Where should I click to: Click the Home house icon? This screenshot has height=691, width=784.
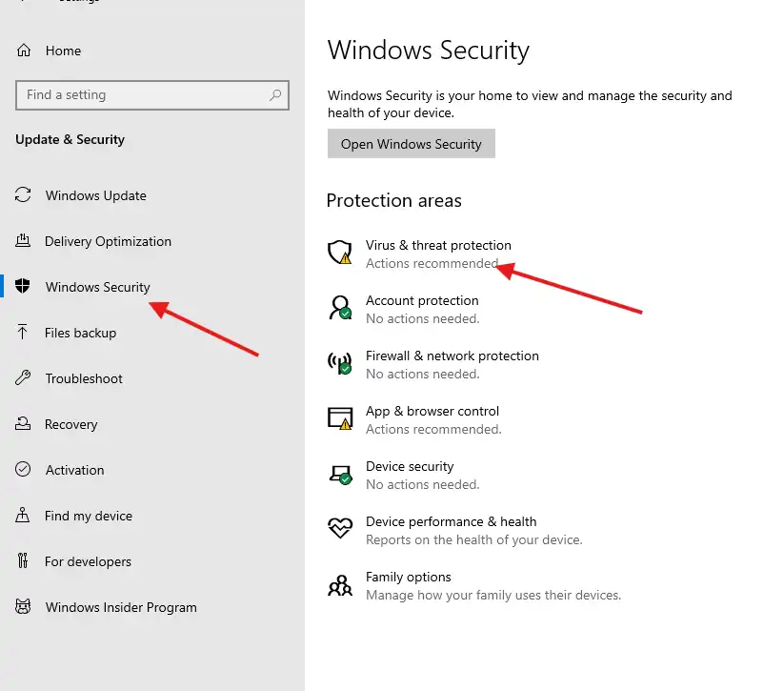24,51
